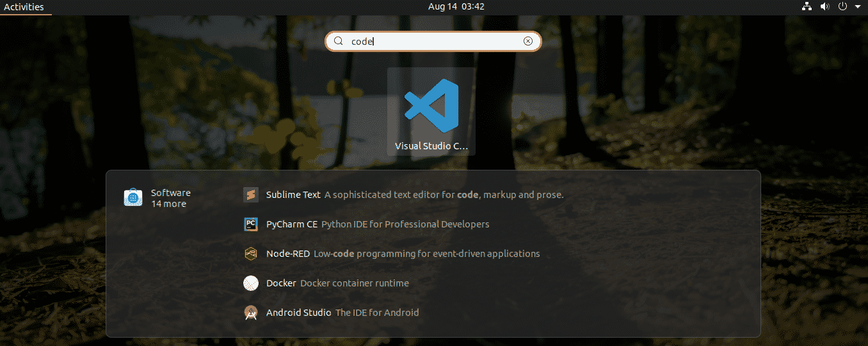The width and height of the screenshot is (868, 346).
Task: Open the Ubuntu Software store icon
Action: (133, 198)
